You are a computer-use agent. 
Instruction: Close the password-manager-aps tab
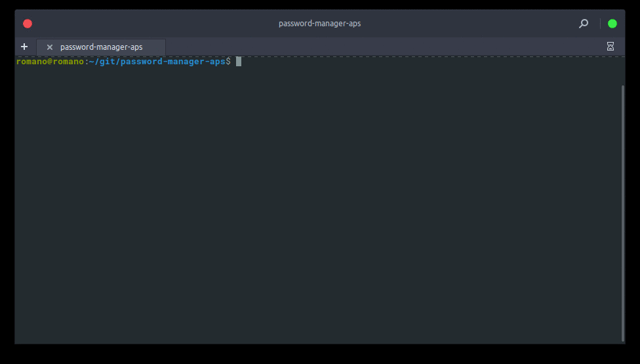coord(50,47)
